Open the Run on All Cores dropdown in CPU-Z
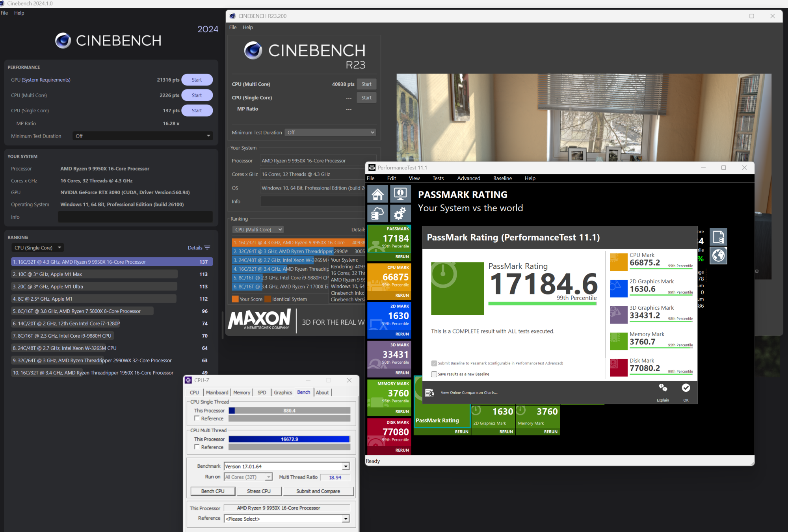 click(248, 477)
